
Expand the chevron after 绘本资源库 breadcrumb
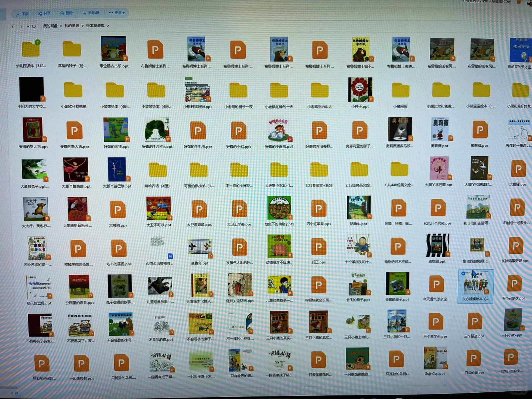[108, 25]
